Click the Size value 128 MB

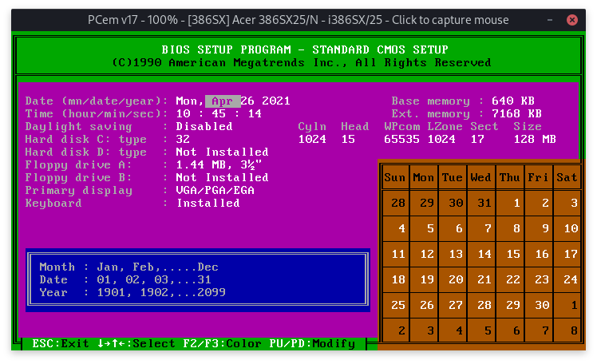point(535,139)
